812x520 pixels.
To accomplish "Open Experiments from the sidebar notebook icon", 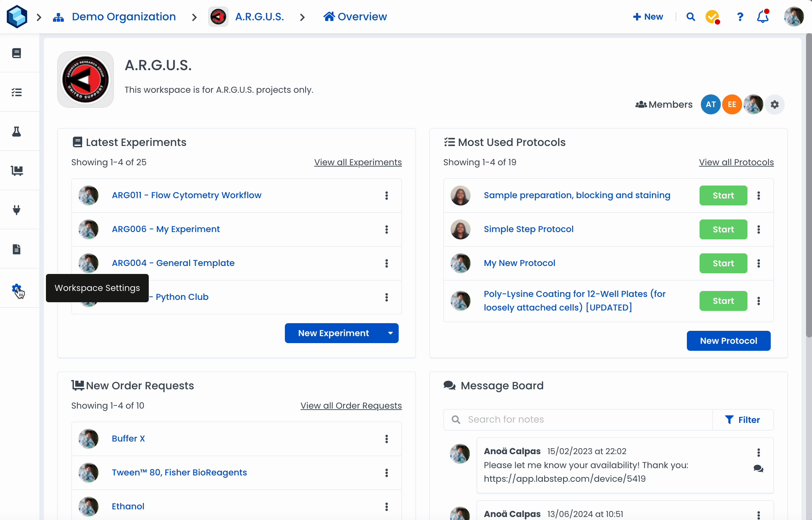I will click(17, 53).
